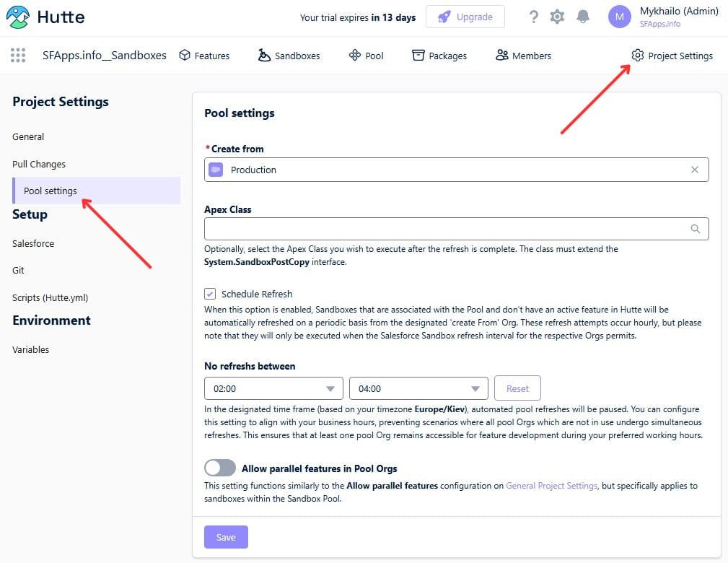Open Scripts (Hutte.yml) in the sidebar
The height and width of the screenshot is (563, 728).
(50, 297)
